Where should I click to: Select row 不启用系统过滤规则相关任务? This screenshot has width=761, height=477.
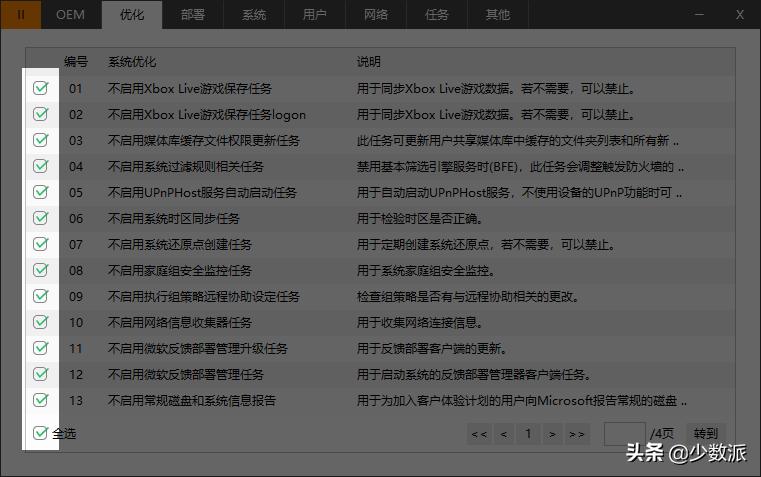click(x=380, y=166)
